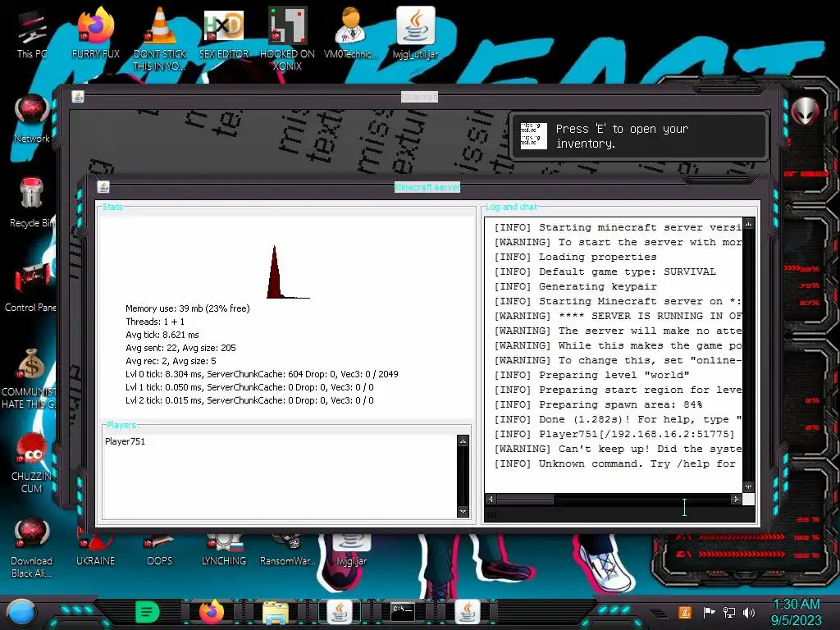This screenshot has height=630, width=840.
Task: Click the 'Preparing spawn area: 84%' log line
Action: tap(598, 404)
